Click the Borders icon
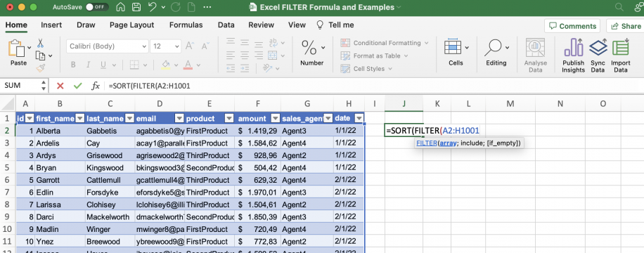The width and height of the screenshot is (644, 253). tap(134, 65)
